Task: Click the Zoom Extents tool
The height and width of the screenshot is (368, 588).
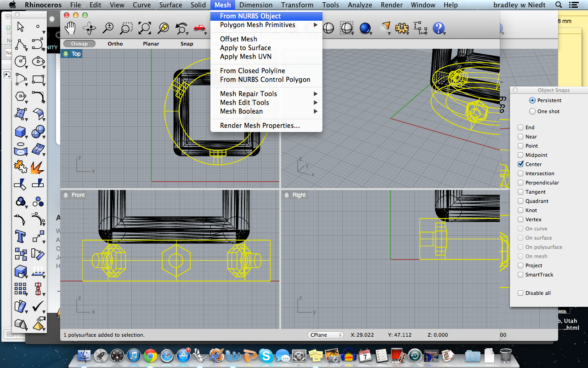Action: pos(145,29)
